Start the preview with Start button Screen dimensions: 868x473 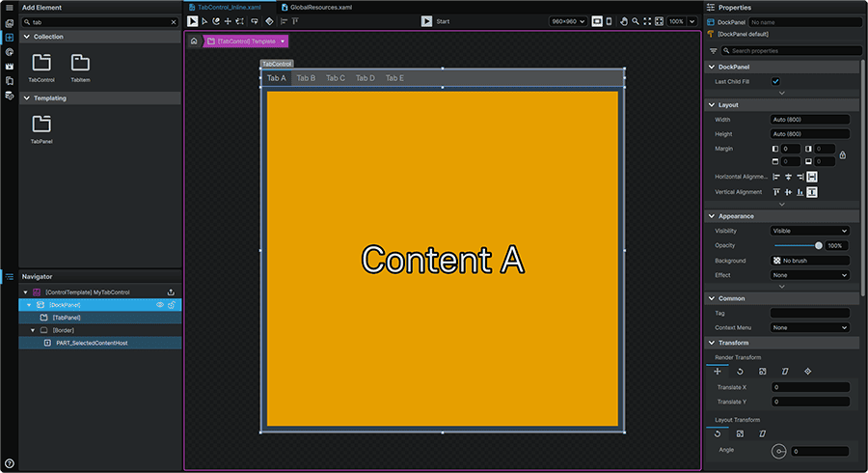click(435, 21)
